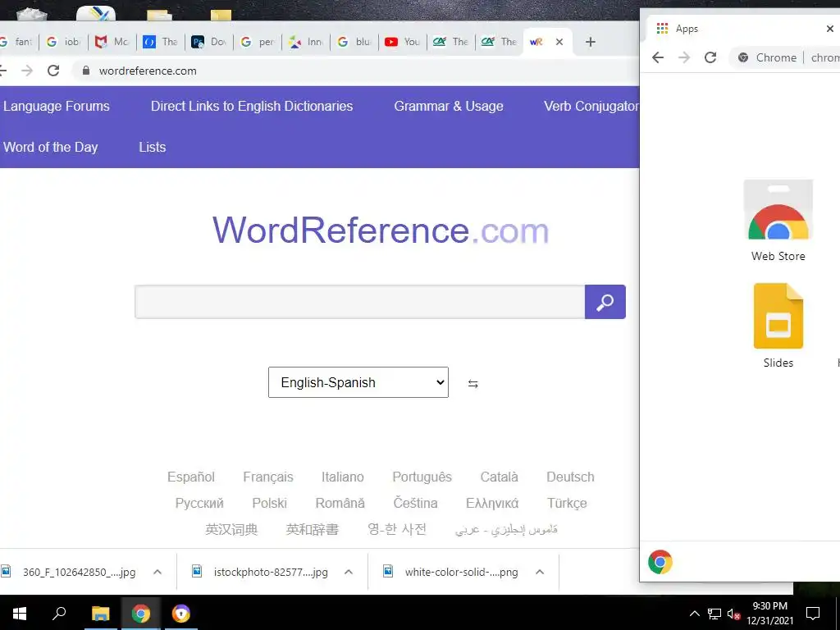
Task: Switch to the Photoshop 'Dov' tab
Action: pyautogui.click(x=209, y=42)
